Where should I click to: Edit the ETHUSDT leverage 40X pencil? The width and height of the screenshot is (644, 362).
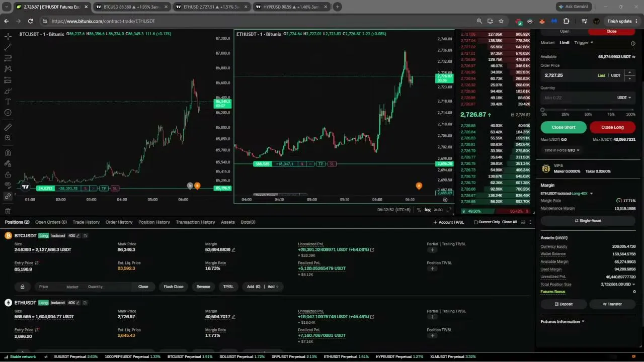click(79, 303)
